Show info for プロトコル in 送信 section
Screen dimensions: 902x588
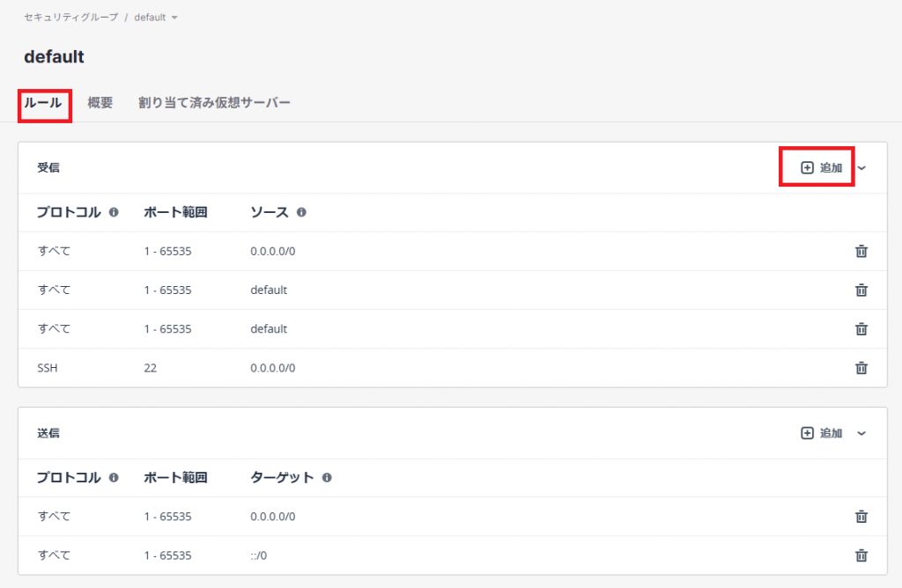pyautogui.click(x=114, y=478)
